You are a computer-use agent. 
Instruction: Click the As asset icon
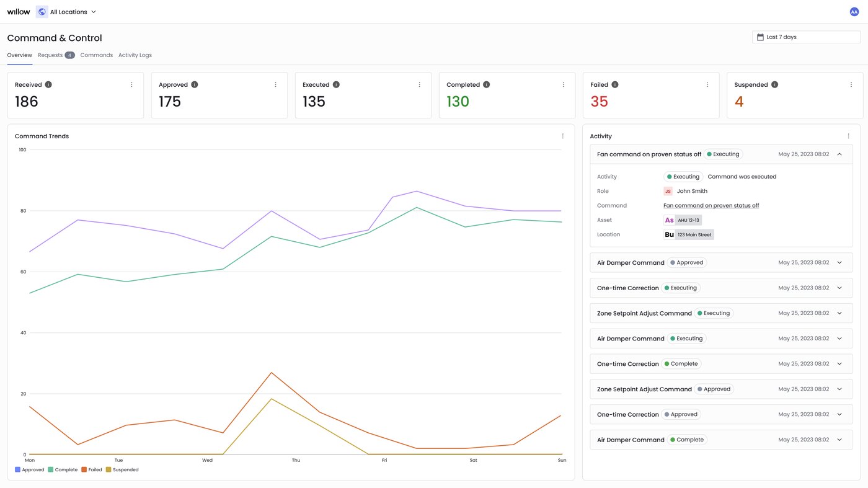point(669,220)
